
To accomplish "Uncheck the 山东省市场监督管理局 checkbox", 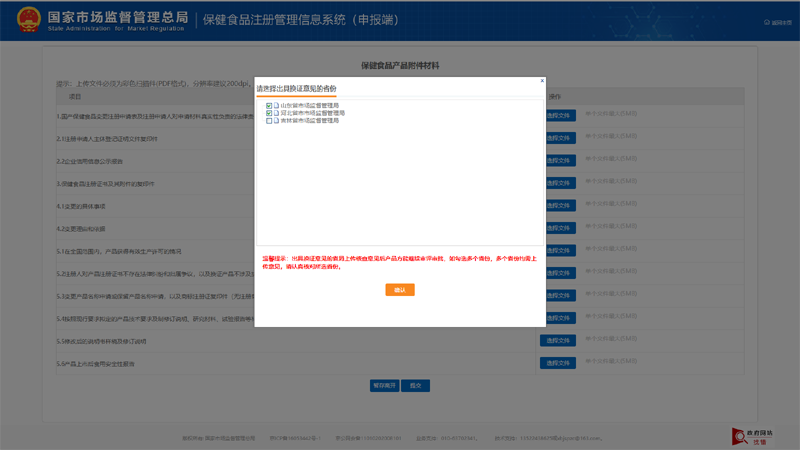I will [269, 106].
